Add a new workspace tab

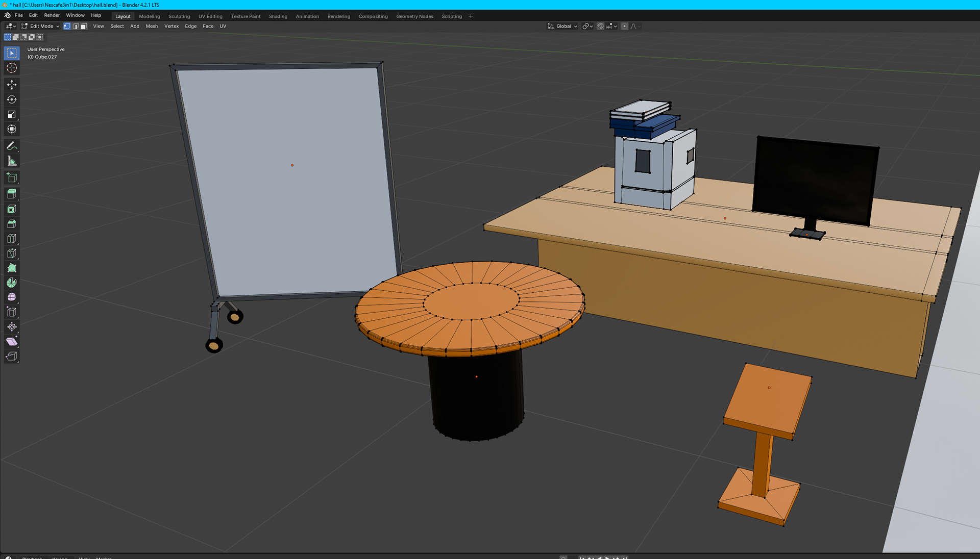(x=471, y=16)
